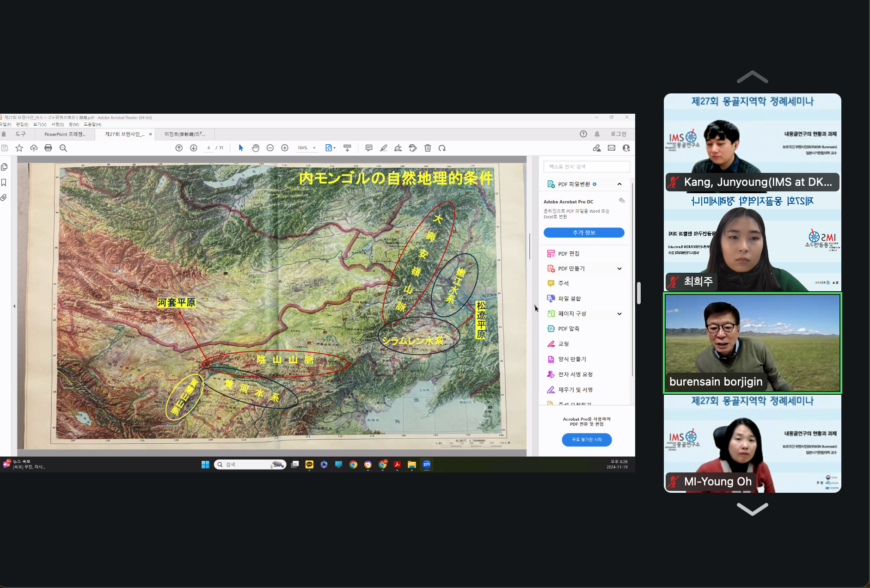Click the 무료 평가판 시작 button
The image size is (870, 588).
587,440
